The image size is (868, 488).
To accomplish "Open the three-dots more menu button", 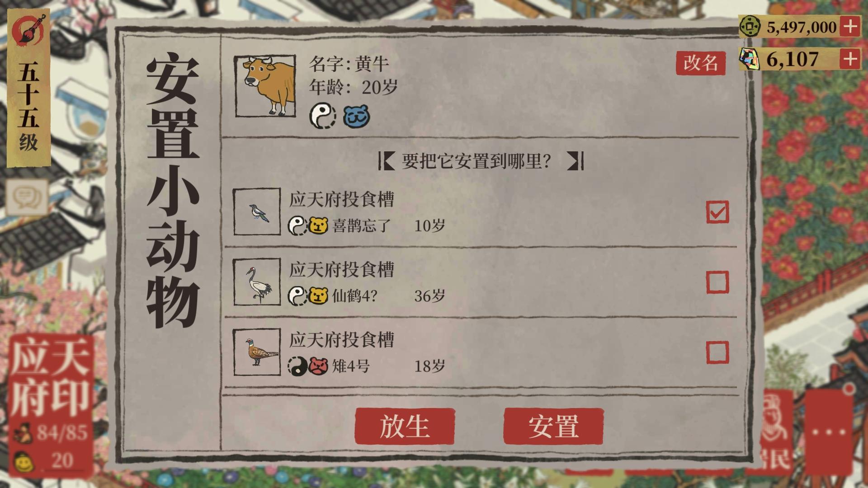I will click(x=829, y=432).
